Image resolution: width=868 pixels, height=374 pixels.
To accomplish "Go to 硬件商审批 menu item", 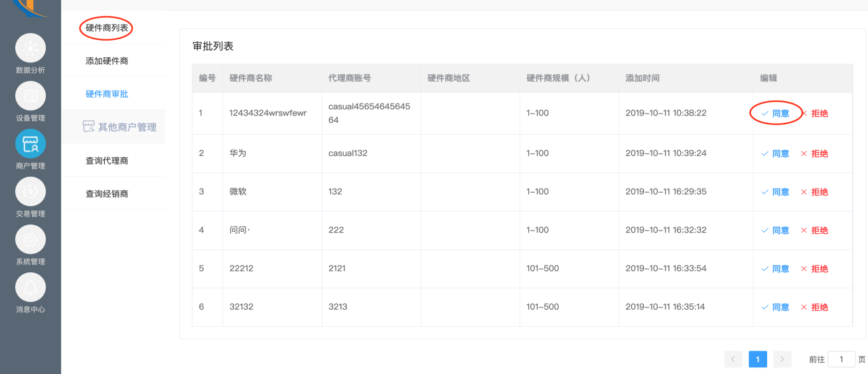I will pyautogui.click(x=107, y=94).
